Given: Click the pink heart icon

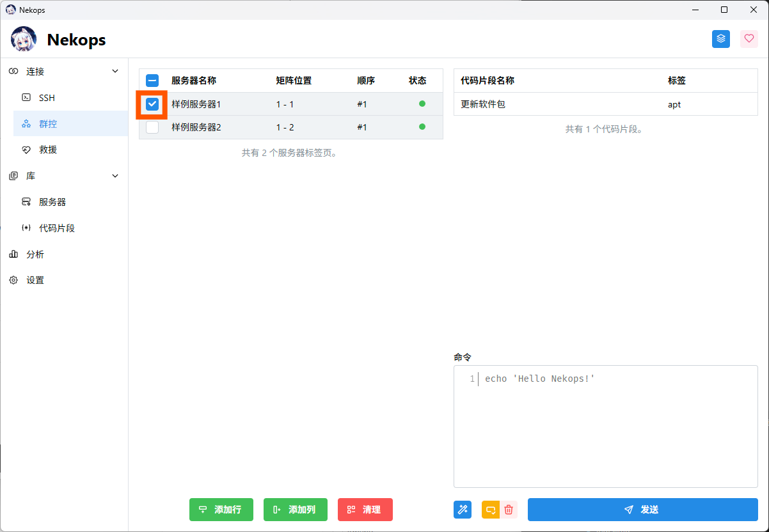Looking at the screenshot, I should tap(749, 39).
